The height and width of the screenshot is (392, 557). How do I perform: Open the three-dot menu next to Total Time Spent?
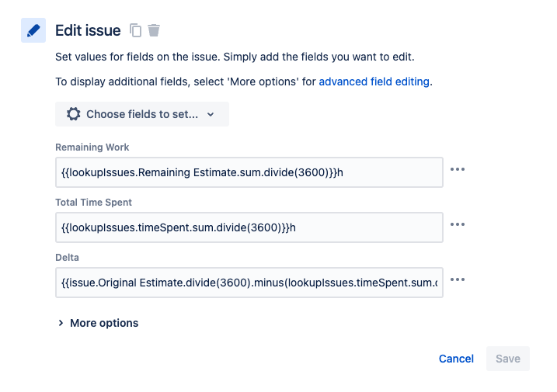tap(458, 224)
